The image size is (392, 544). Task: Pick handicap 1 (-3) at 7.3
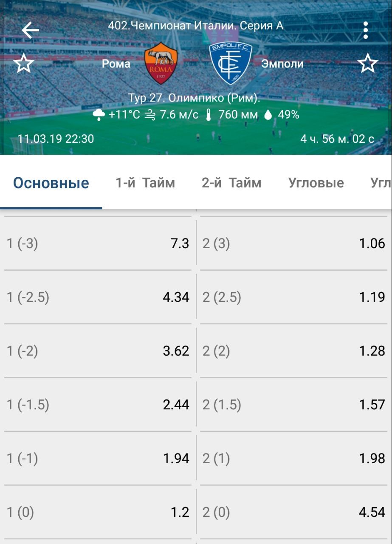tap(98, 244)
